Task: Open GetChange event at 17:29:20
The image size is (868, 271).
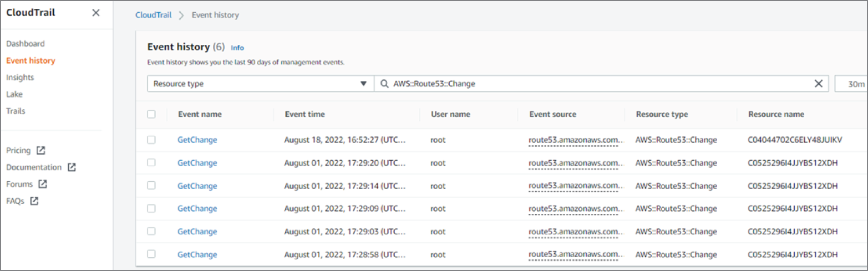Action: (x=197, y=162)
